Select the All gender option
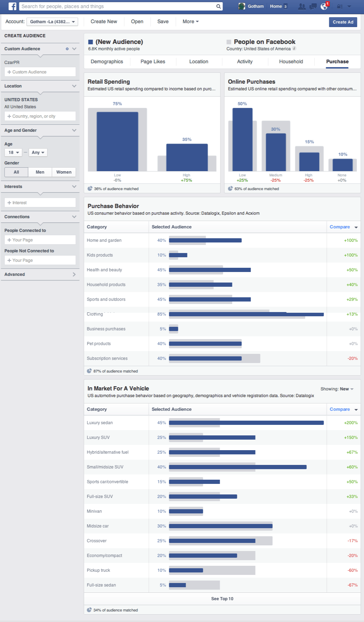The image size is (364, 622). pos(16,172)
